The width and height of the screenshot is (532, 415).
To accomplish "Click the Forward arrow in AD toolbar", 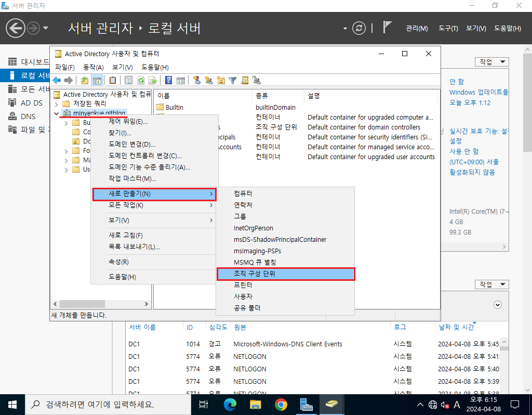I will click(x=69, y=81).
